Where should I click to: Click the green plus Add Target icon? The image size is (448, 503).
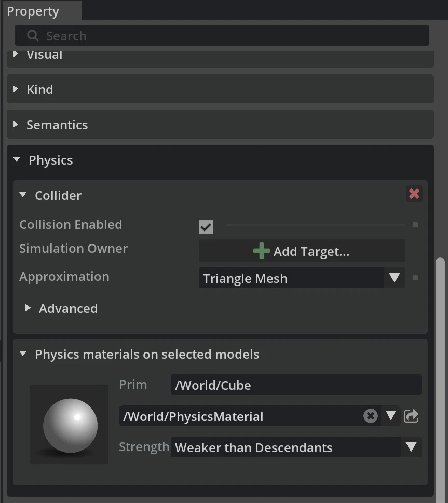(262, 251)
